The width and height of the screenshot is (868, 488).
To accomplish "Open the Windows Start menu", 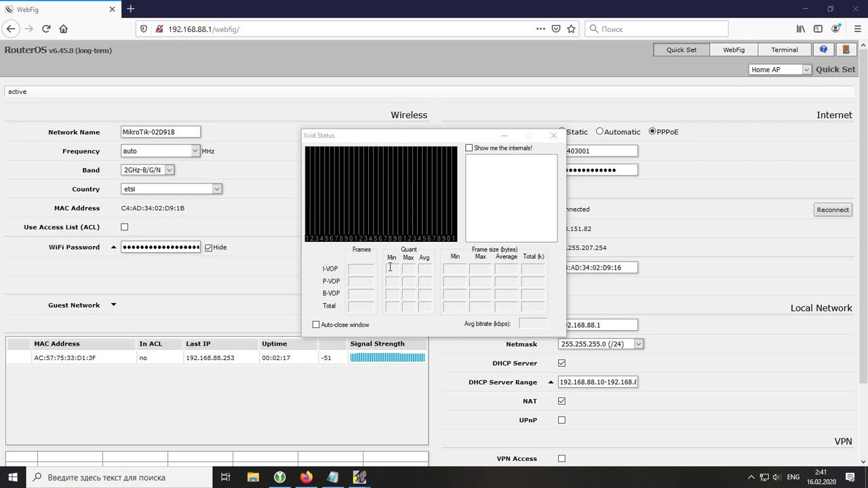I will click(x=13, y=477).
